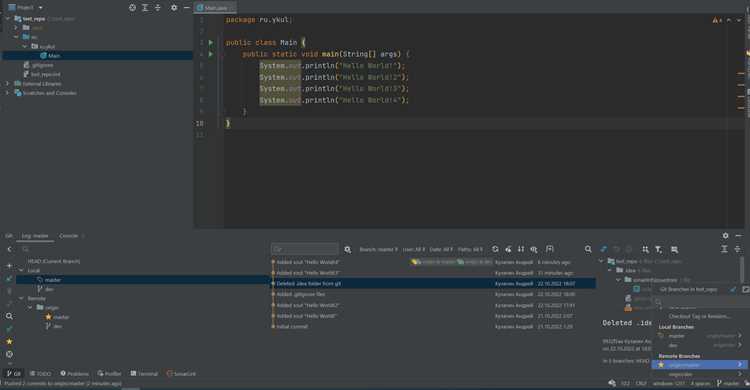Select Checkout Tag or Revision in branches popup

tap(700, 316)
